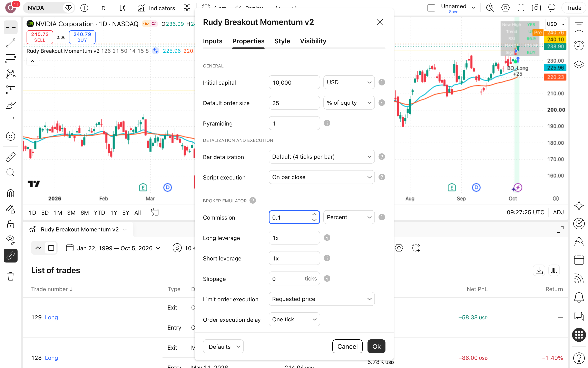Expand the Limit order execution dropdown
Screen dimensions: 588x368
click(321, 299)
